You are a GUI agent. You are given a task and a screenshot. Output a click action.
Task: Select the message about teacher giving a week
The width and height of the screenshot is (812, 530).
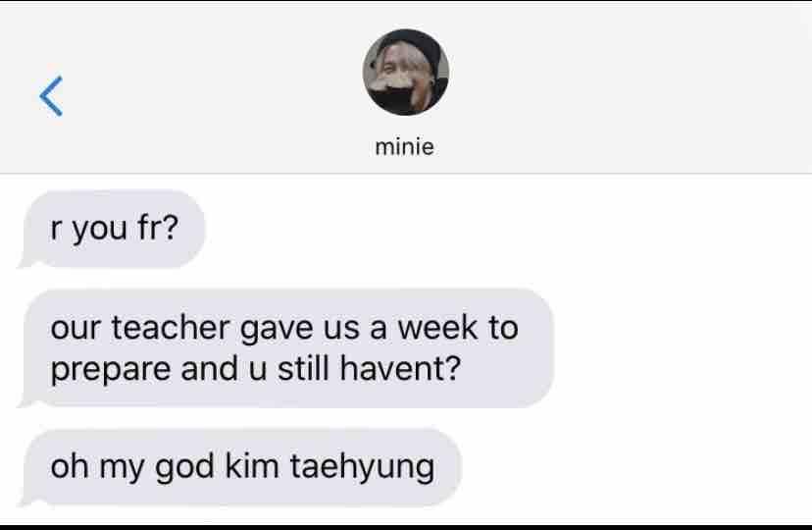point(286,347)
